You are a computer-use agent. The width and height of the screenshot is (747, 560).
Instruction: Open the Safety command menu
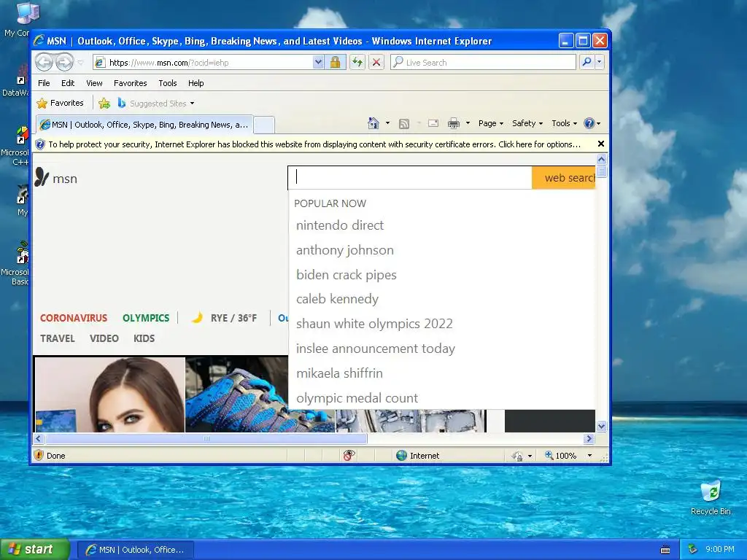pos(527,123)
